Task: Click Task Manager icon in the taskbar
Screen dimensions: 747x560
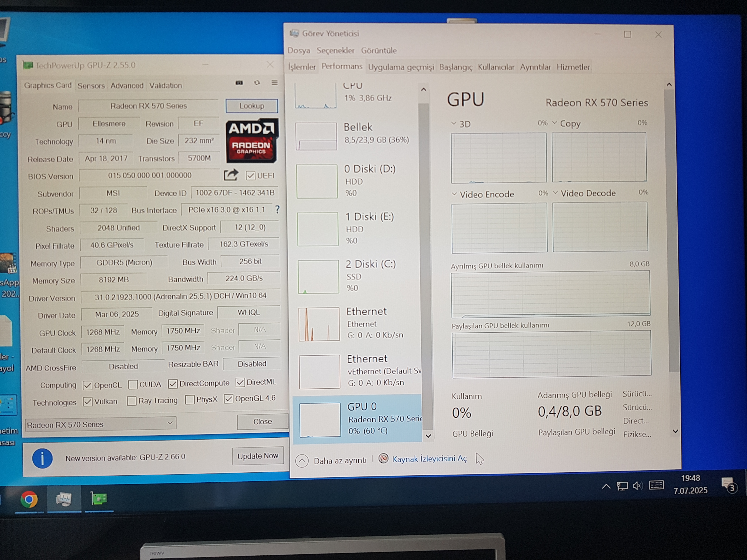Action: point(64,499)
